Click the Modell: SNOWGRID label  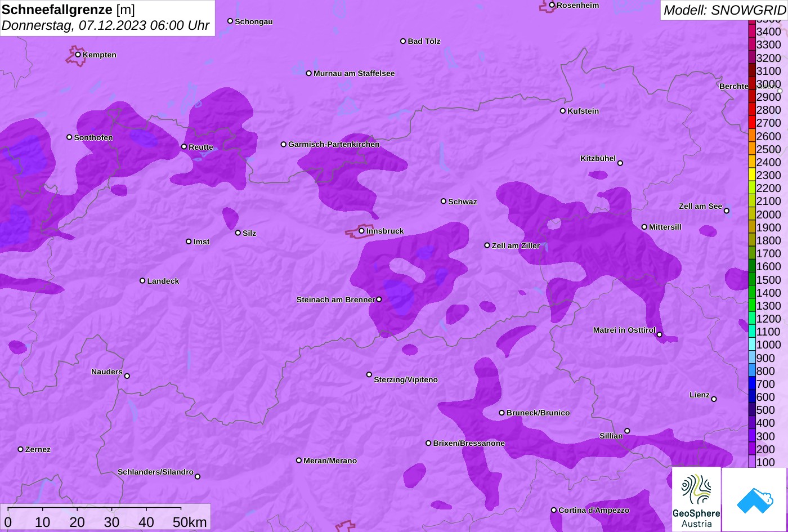[724, 10]
